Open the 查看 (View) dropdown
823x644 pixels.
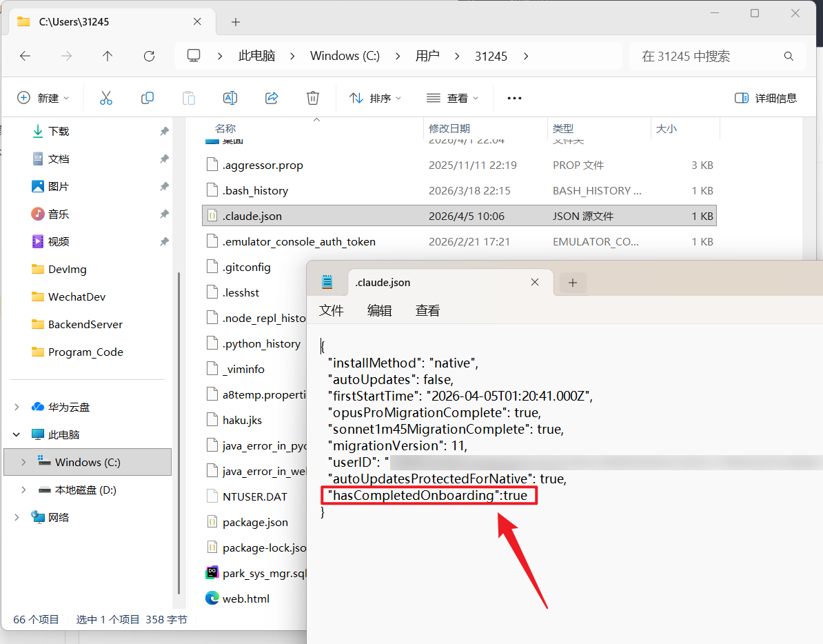click(452, 98)
